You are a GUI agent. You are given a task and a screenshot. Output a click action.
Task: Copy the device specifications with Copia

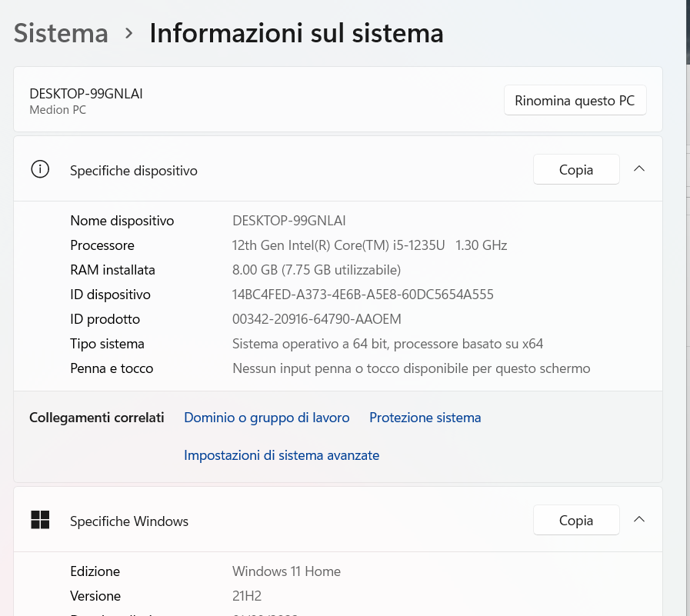pyautogui.click(x=576, y=169)
